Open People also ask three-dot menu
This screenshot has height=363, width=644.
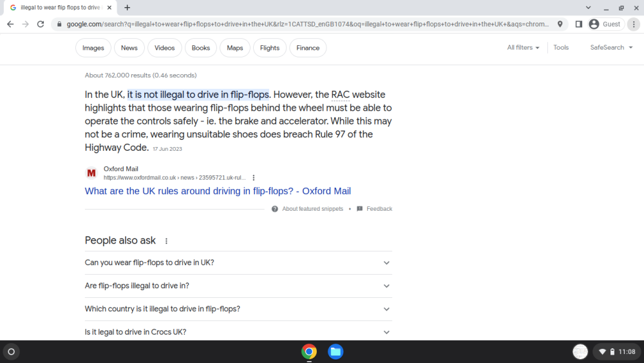coord(166,241)
